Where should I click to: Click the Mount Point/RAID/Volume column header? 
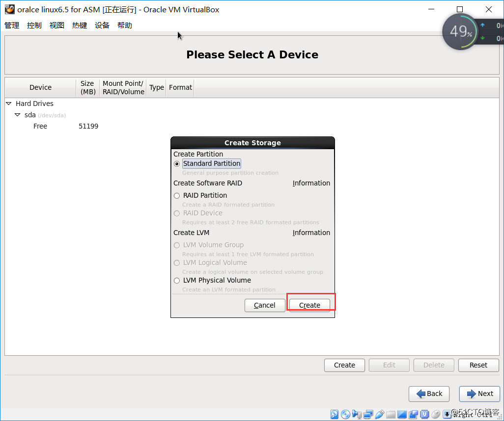[123, 87]
